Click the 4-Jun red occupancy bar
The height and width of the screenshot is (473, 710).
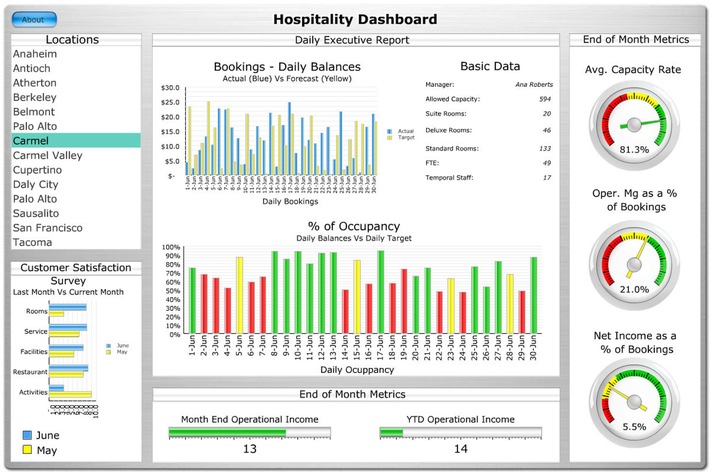[228, 311]
